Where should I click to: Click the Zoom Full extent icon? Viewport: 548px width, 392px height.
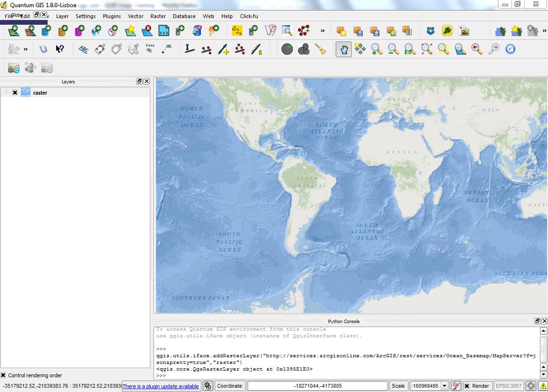pos(427,49)
